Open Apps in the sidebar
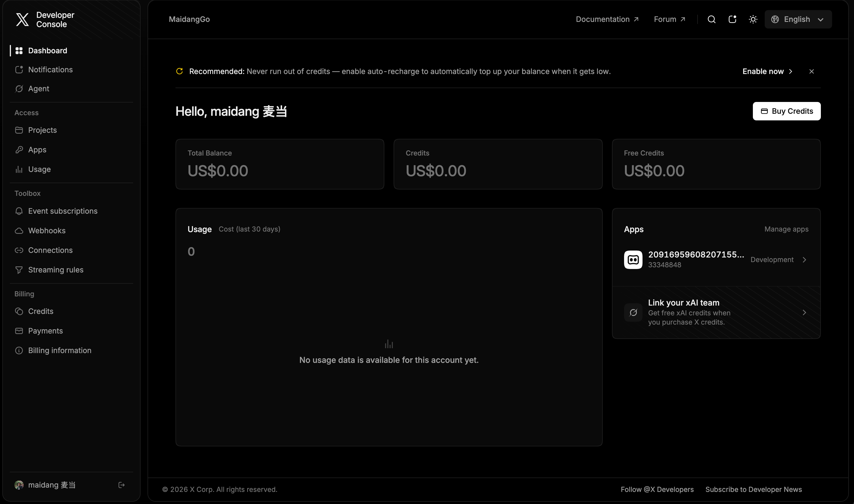Screen dimensions: 854x504 point(71,150)
